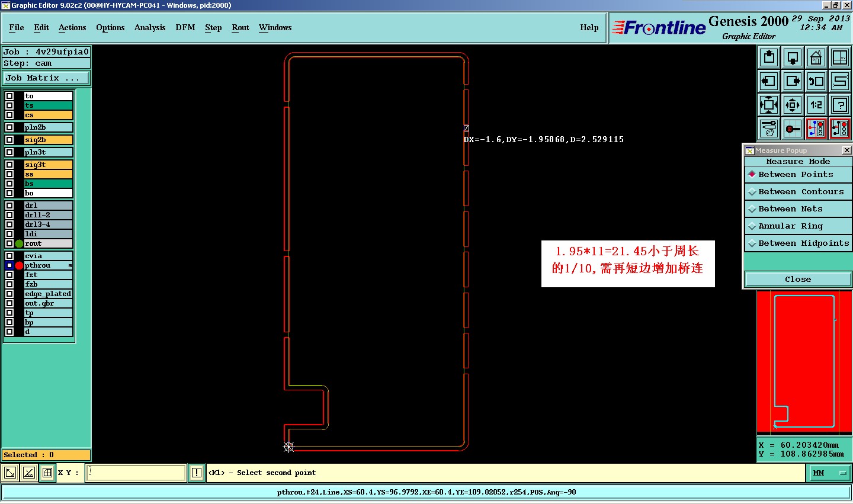Image resolution: width=853 pixels, height=504 pixels.
Task: Select the cvia layer name
Action: point(48,256)
